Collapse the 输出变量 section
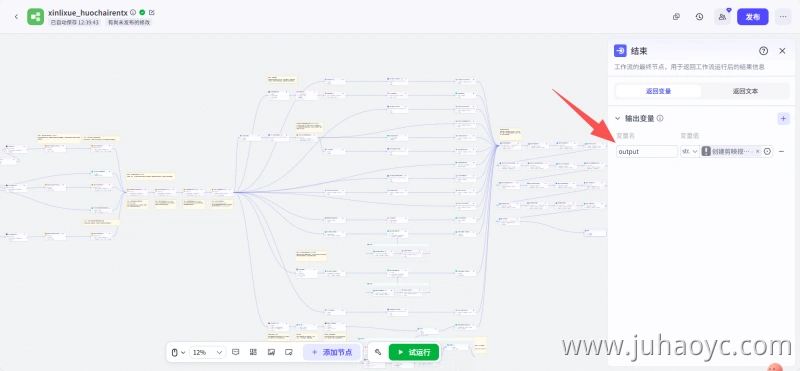 618,118
